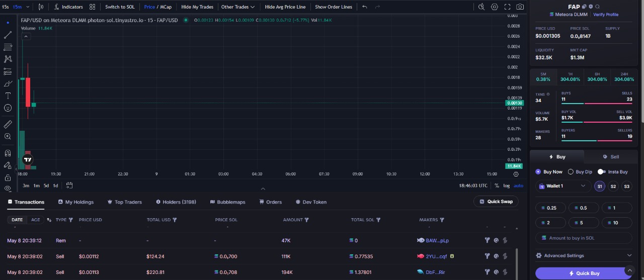
Task: Select the ruler measure tool
Action: pyautogui.click(x=8, y=124)
